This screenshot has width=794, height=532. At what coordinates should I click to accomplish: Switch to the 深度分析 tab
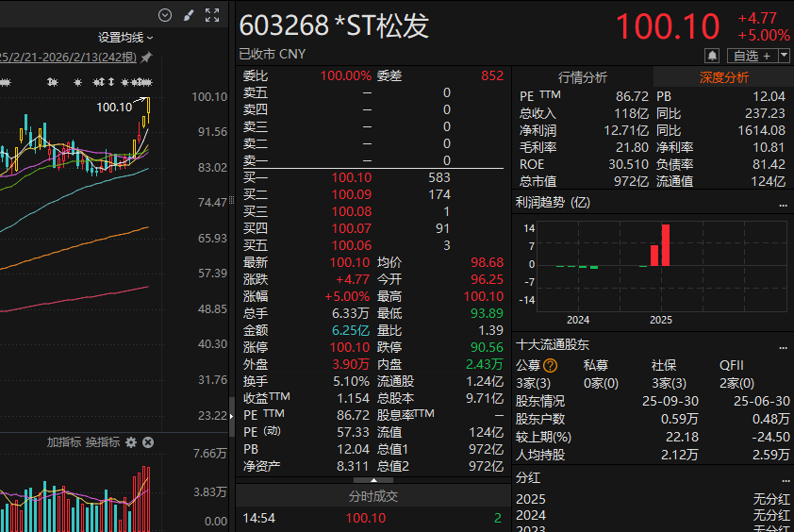(x=723, y=77)
